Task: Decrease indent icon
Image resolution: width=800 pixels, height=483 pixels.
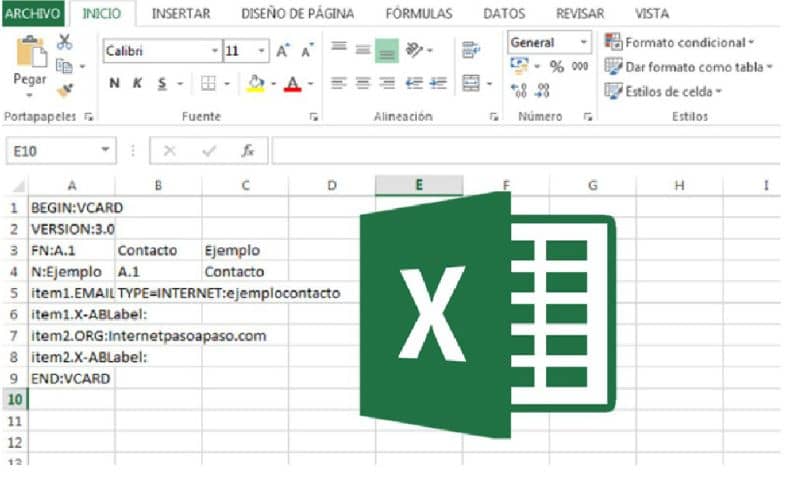Action: [x=414, y=83]
